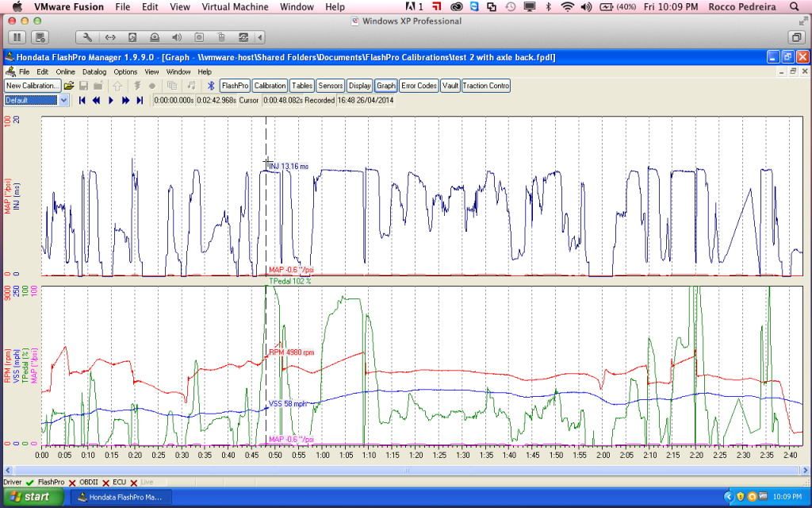Open the Sensors window button

coord(331,86)
